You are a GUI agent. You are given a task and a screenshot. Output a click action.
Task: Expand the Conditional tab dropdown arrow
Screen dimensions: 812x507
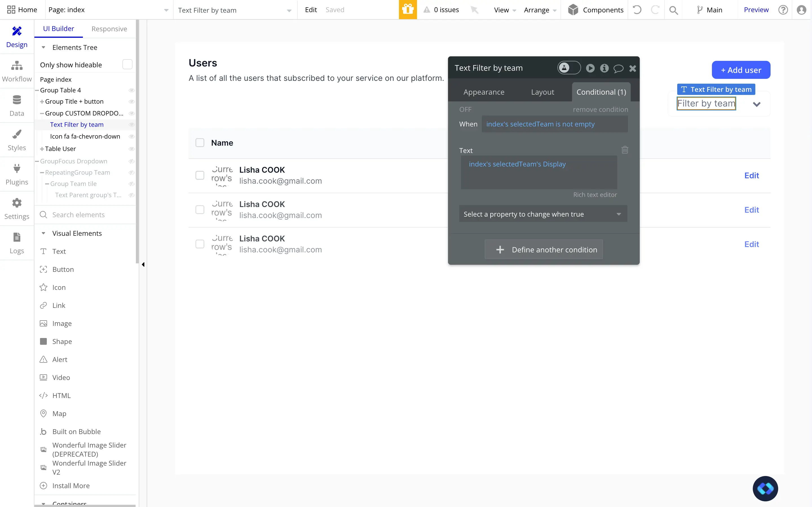(619, 214)
